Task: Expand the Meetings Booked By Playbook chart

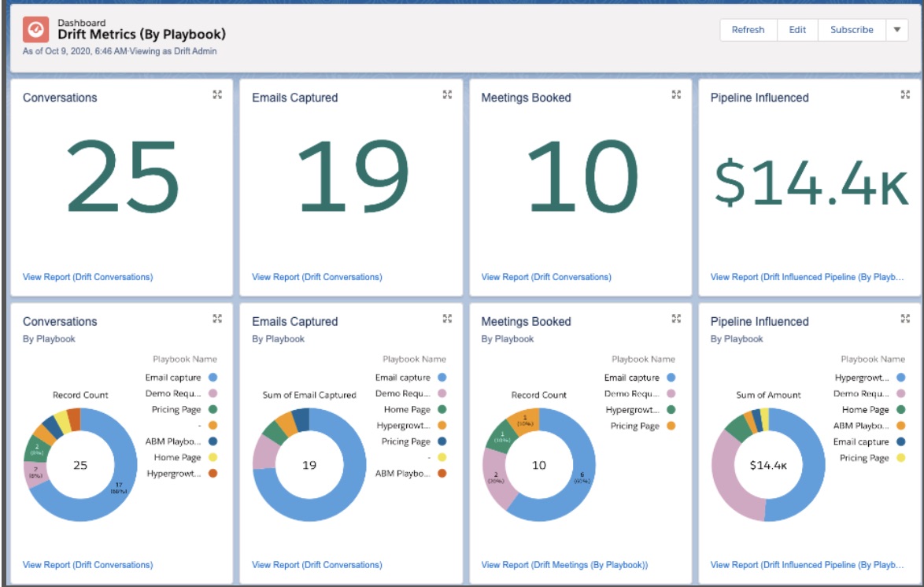Action: pyautogui.click(x=676, y=319)
